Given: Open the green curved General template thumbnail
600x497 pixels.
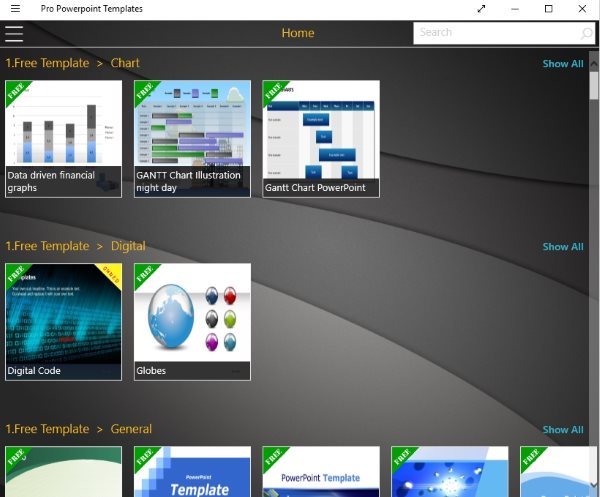Looking at the screenshot, I should coord(64,471).
